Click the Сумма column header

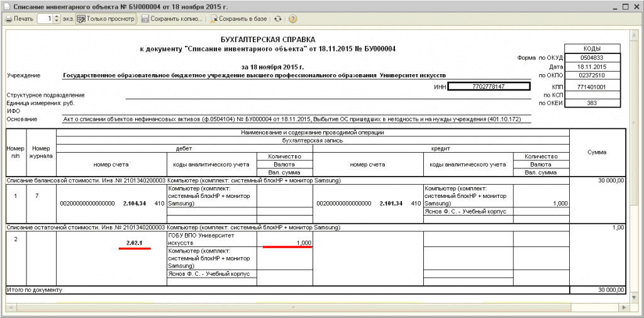tap(597, 152)
